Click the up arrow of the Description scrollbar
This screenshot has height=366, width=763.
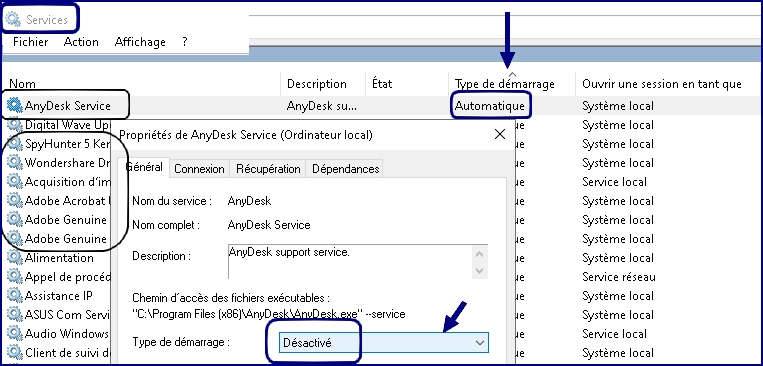point(479,255)
